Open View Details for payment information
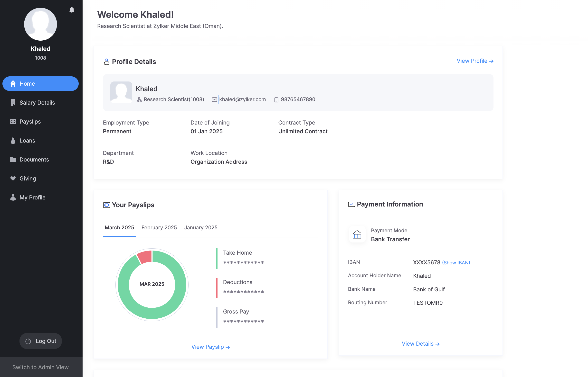This screenshot has width=588, height=377. 421,344
